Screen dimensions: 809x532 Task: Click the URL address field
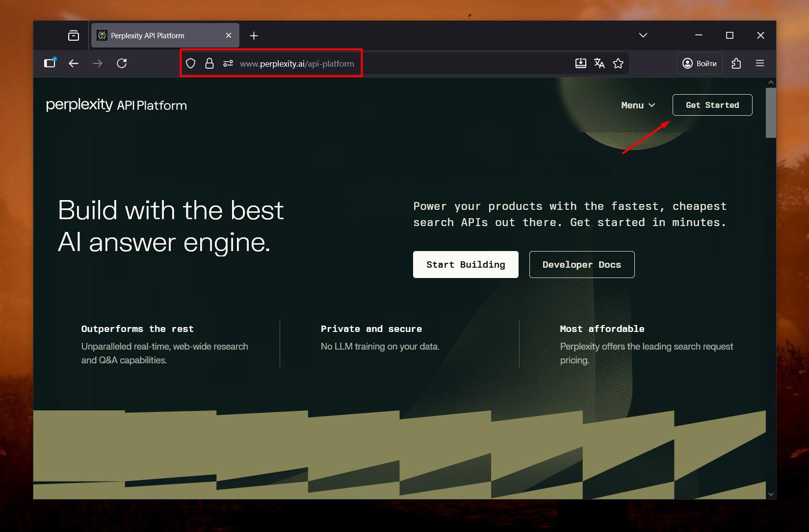(442, 64)
